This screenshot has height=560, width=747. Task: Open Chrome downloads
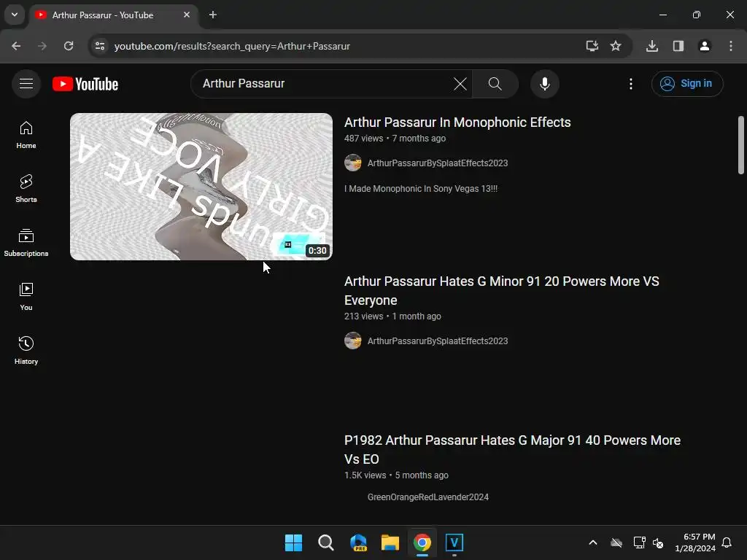point(652,46)
